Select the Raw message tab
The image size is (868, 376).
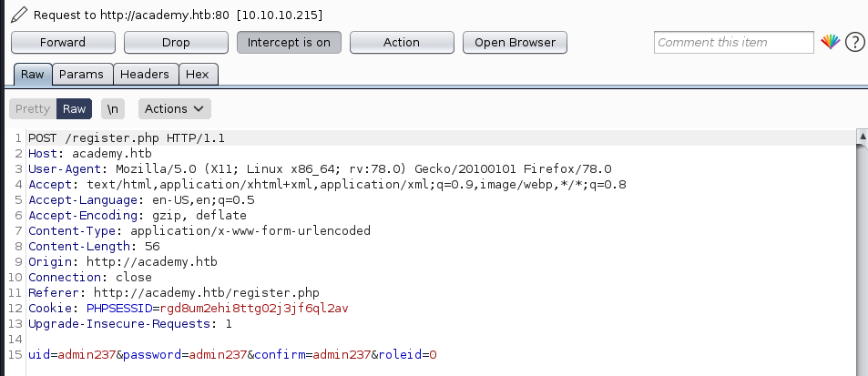point(33,75)
